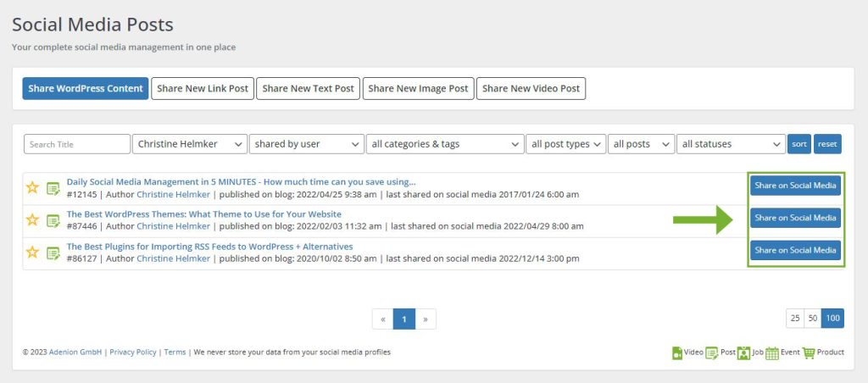Screen dimensions: 868x383
Task: Click author Christine Helmker on post #87446
Action: coord(173,226)
